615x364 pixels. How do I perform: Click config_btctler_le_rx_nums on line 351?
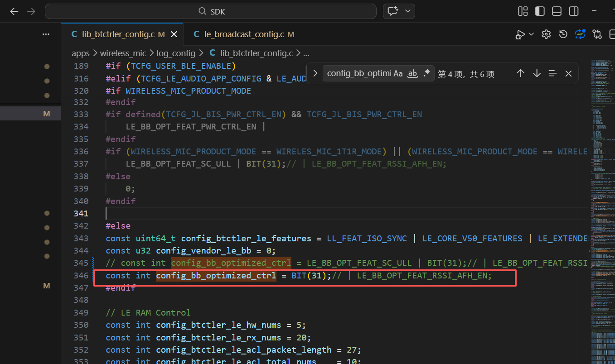click(218, 338)
